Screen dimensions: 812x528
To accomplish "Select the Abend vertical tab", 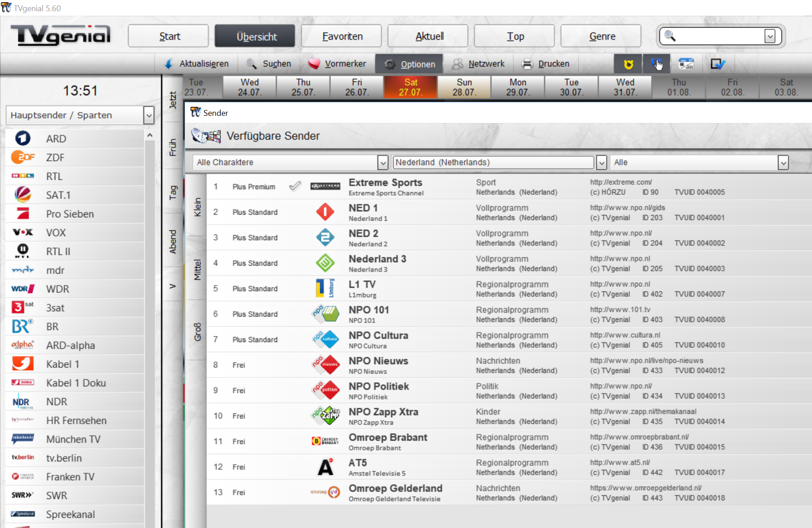I will [173, 241].
